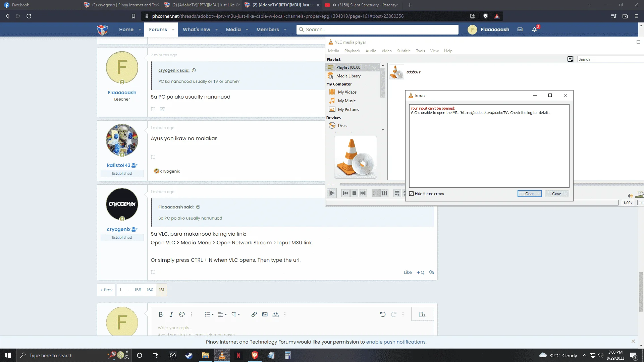The width and height of the screenshot is (644, 362).
Task: Expand quote from cryogenix in first post
Action: click(x=194, y=70)
